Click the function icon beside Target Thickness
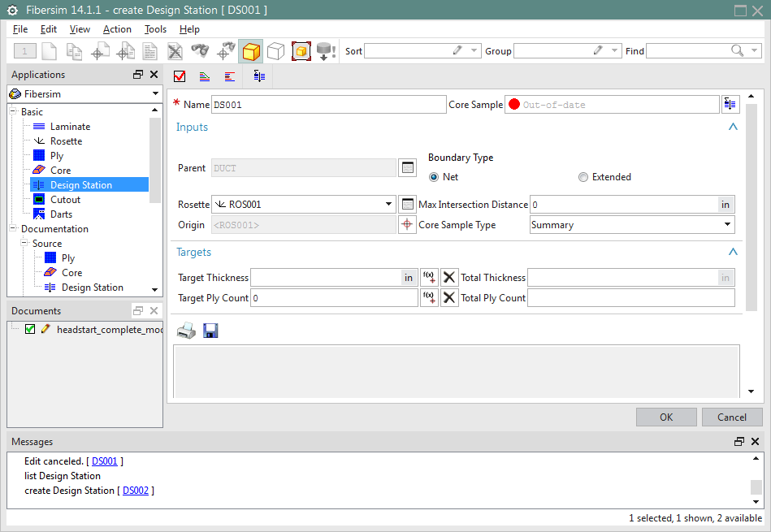The width and height of the screenshot is (771, 532). click(429, 278)
